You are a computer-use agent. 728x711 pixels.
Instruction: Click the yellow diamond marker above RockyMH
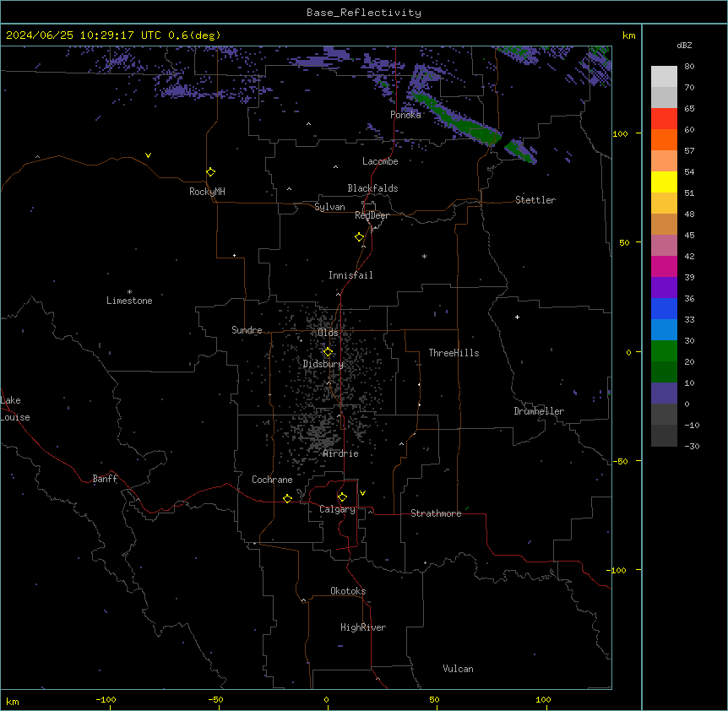pos(211,172)
